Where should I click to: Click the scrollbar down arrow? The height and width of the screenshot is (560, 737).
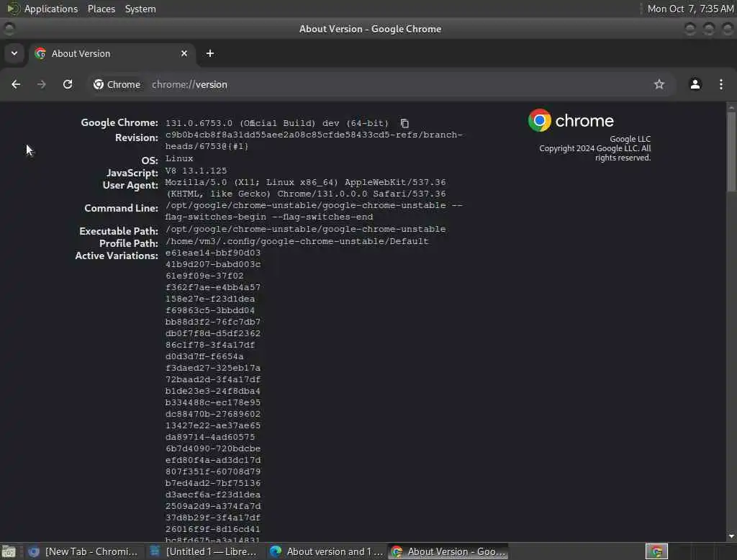click(731, 536)
